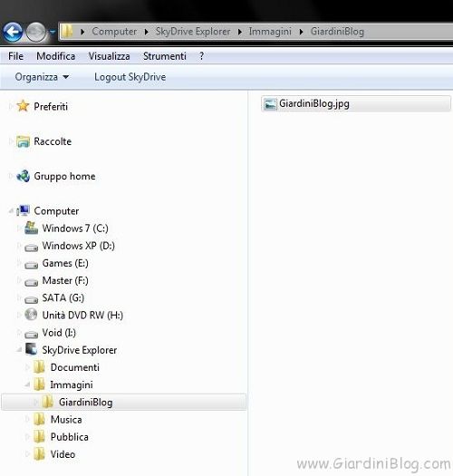The width and height of the screenshot is (453, 476).
Task: Select Void (I:) drive label
Action: coord(59,333)
